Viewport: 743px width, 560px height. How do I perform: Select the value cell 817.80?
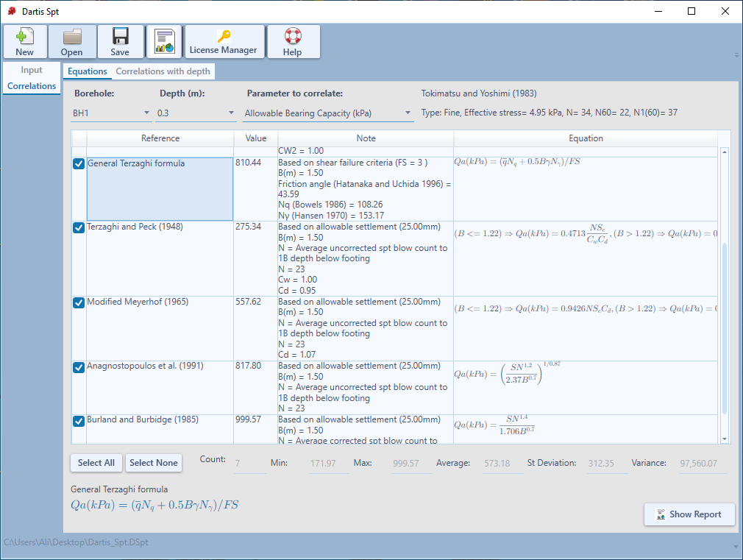pos(256,387)
